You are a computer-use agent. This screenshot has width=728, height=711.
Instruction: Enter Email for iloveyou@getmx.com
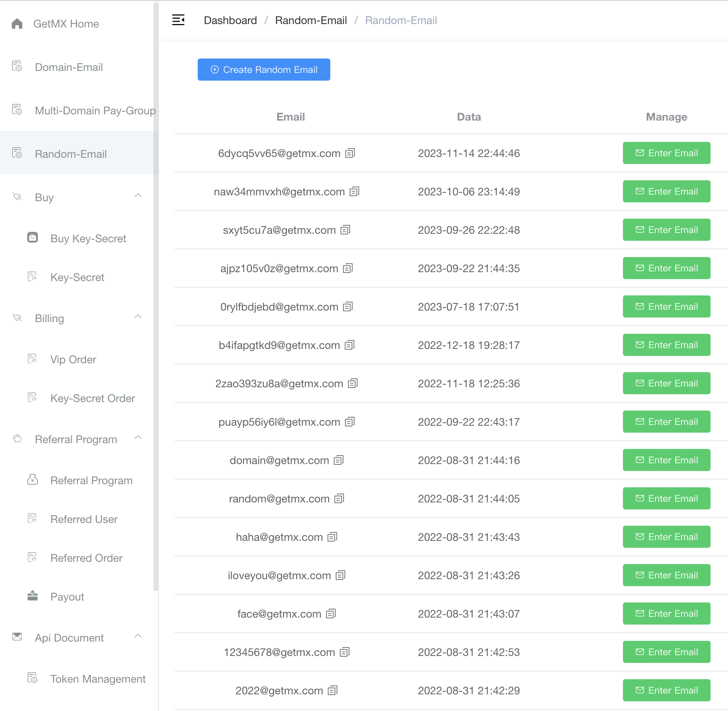[x=667, y=575]
